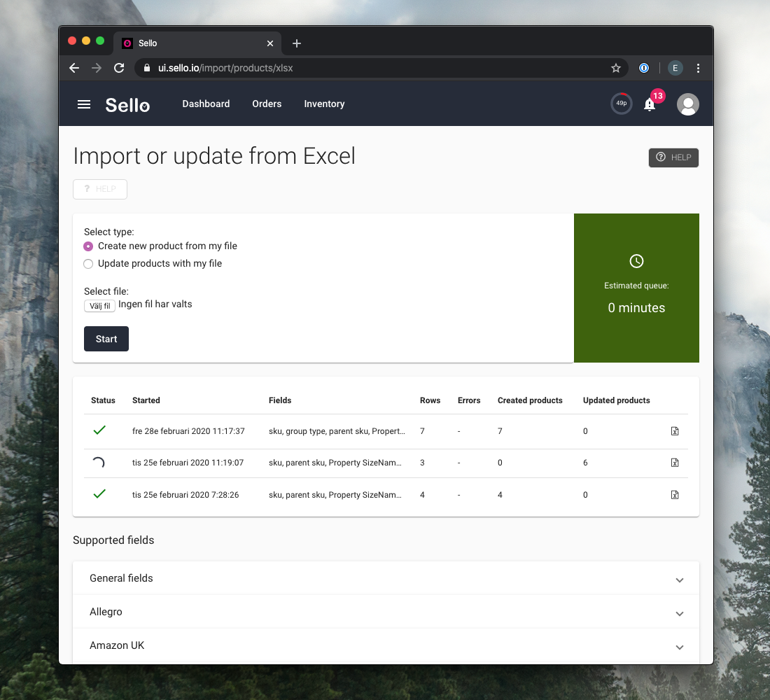Click the green checkmark status of 7:28:26 import
The height and width of the screenshot is (700, 770).
pos(99,494)
